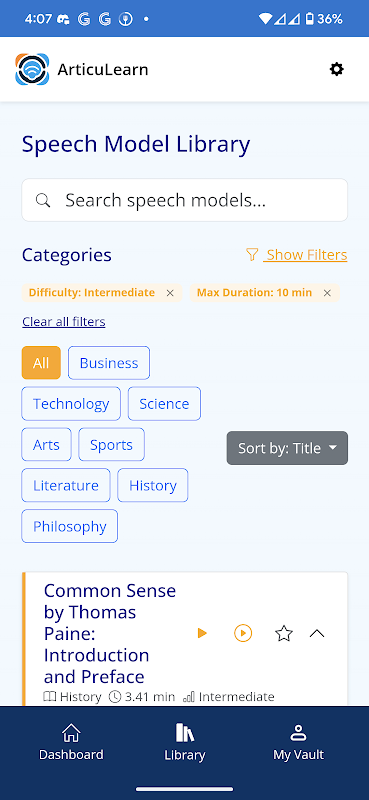Viewport: 369px width, 800px height.
Task: Tap the circled play icon on Common Sense
Action: coord(243,633)
